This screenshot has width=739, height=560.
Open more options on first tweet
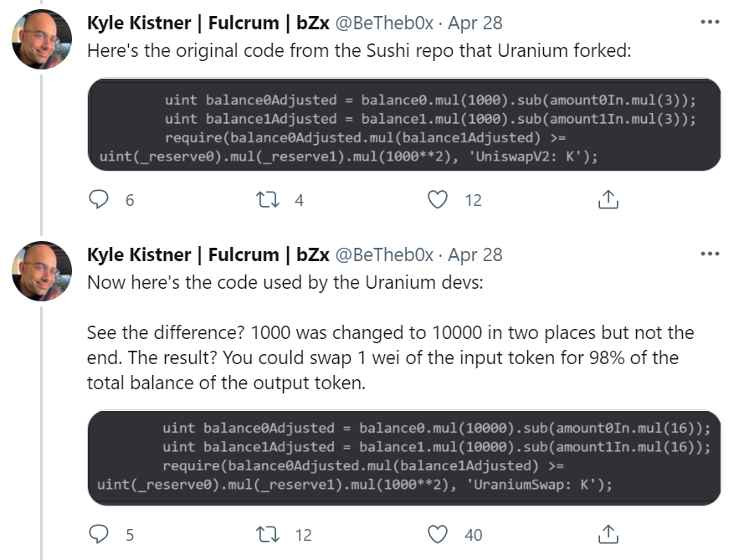709,22
